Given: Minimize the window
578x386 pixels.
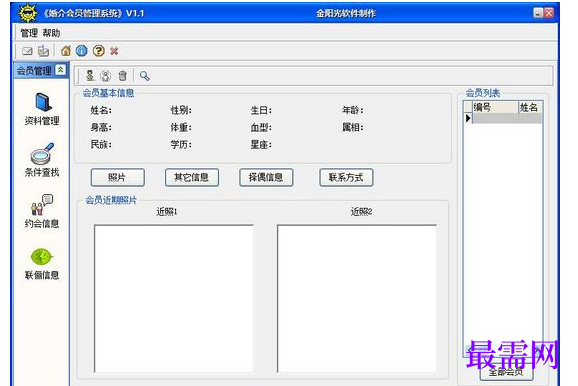Looking at the screenshot, I should pos(538,13).
